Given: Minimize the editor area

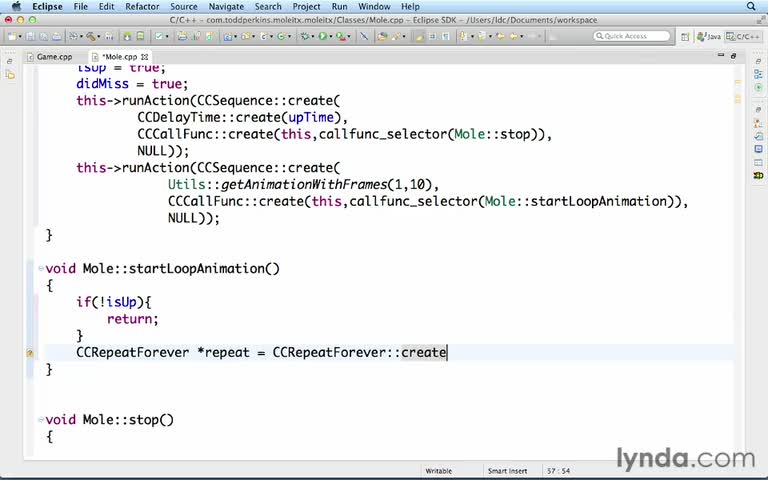Looking at the screenshot, I should (x=720, y=55).
